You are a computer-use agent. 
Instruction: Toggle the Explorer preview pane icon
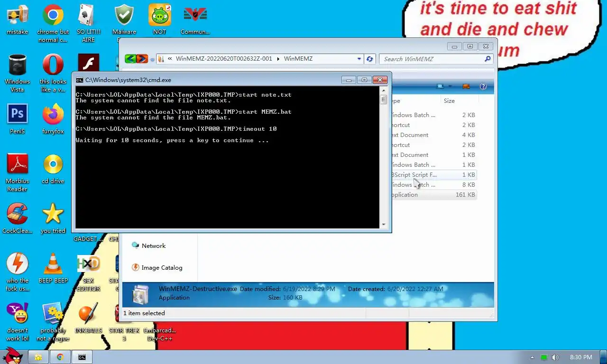[x=466, y=86]
